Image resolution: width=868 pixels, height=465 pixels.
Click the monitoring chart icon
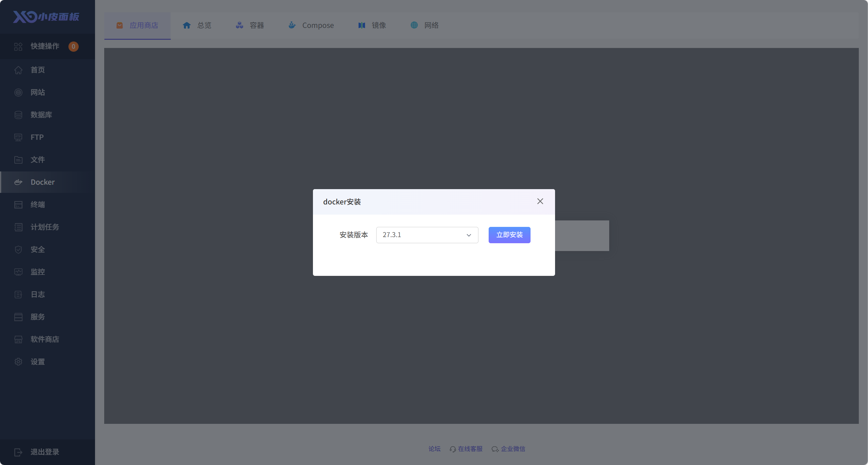(x=18, y=272)
